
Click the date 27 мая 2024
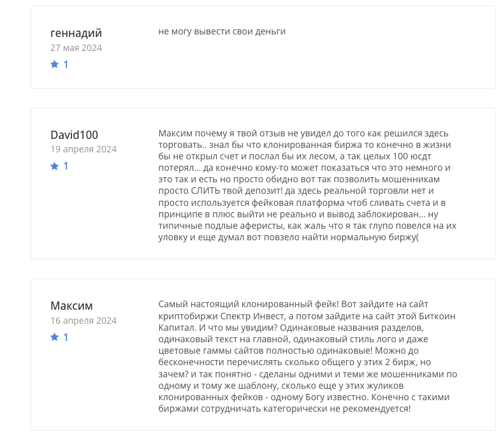coord(76,48)
